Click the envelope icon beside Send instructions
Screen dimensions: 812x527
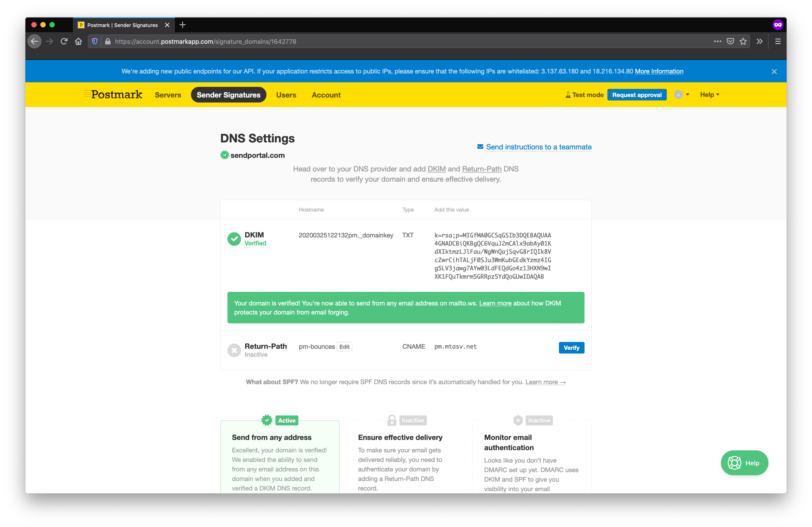(480, 146)
